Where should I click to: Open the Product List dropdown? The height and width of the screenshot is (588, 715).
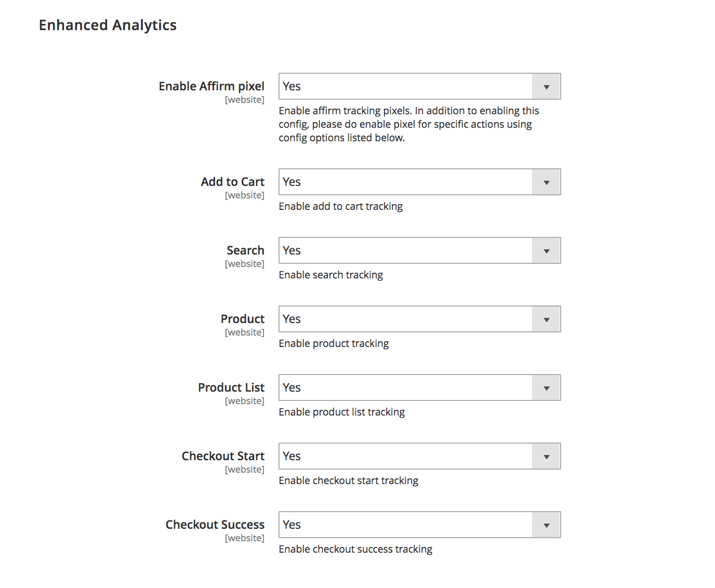tap(420, 387)
